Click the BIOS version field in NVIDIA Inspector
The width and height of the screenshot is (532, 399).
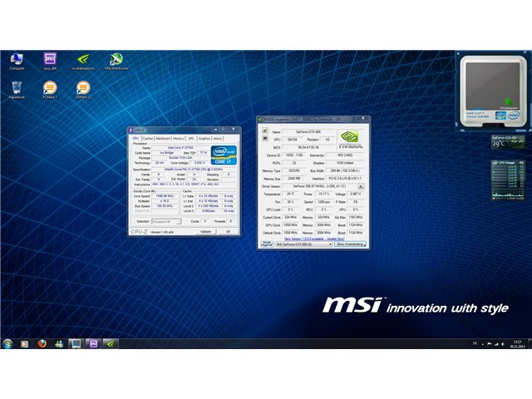pyautogui.click(x=308, y=148)
